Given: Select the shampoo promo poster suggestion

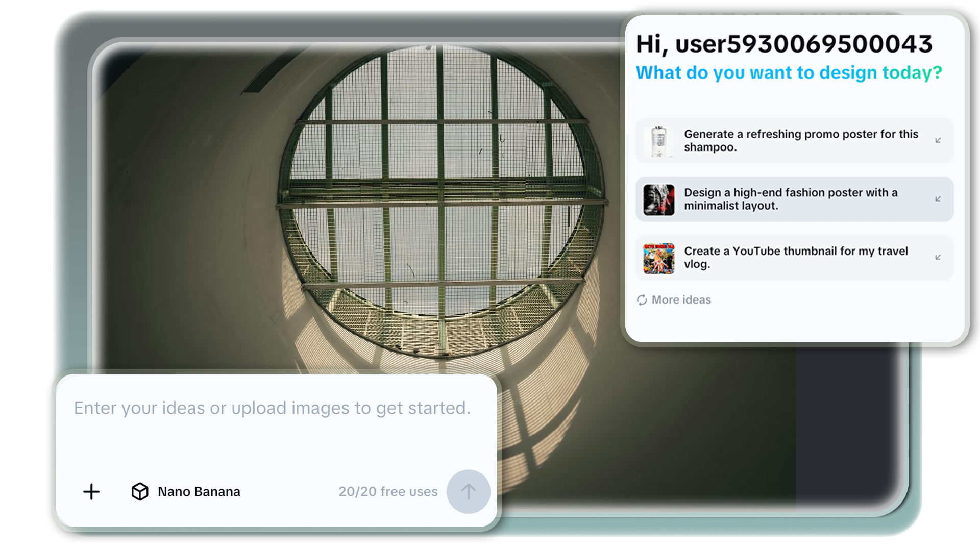Looking at the screenshot, I should [800, 141].
